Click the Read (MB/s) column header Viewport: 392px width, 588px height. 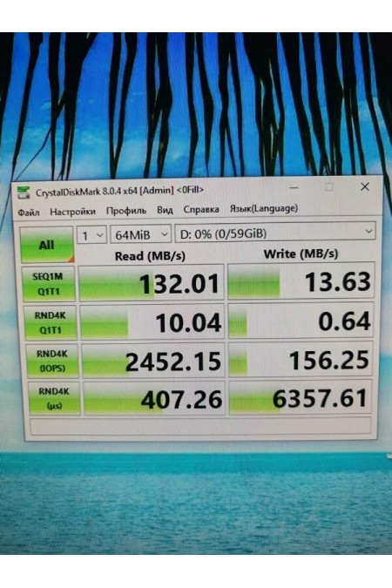pos(150,256)
